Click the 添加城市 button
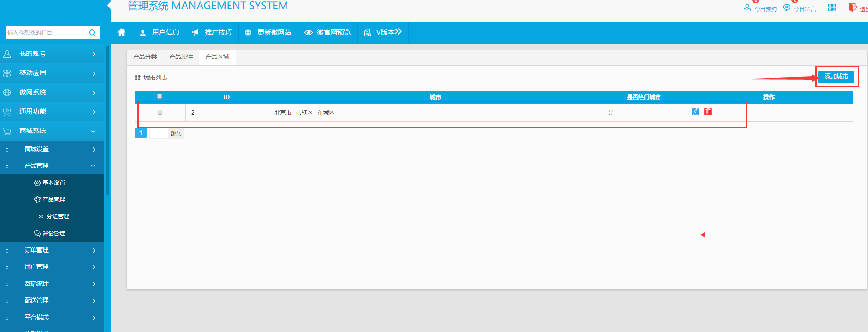Image resolution: width=868 pixels, height=332 pixels. coord(836,77)
